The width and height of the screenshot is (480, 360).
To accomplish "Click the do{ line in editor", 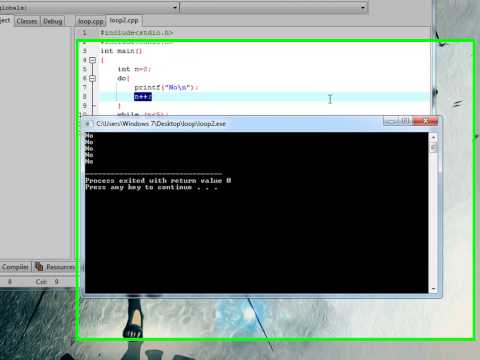I will pyautogui.click(x=123, y=78).
